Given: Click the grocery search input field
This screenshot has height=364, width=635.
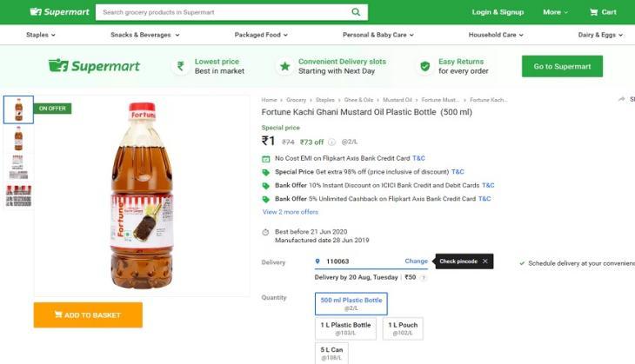Looking at the screenshot, I should coord(223,12).
